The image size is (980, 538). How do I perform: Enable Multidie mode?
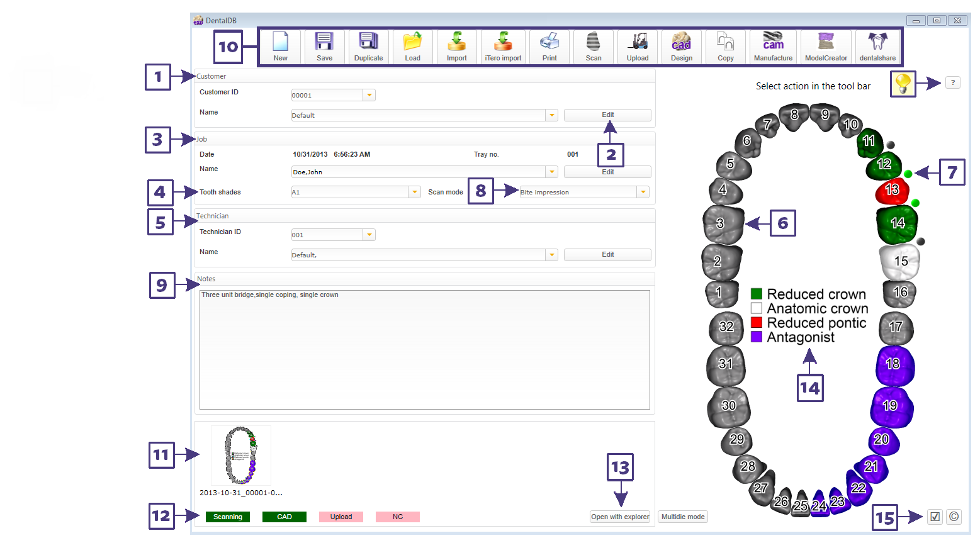tap(683, 517)
